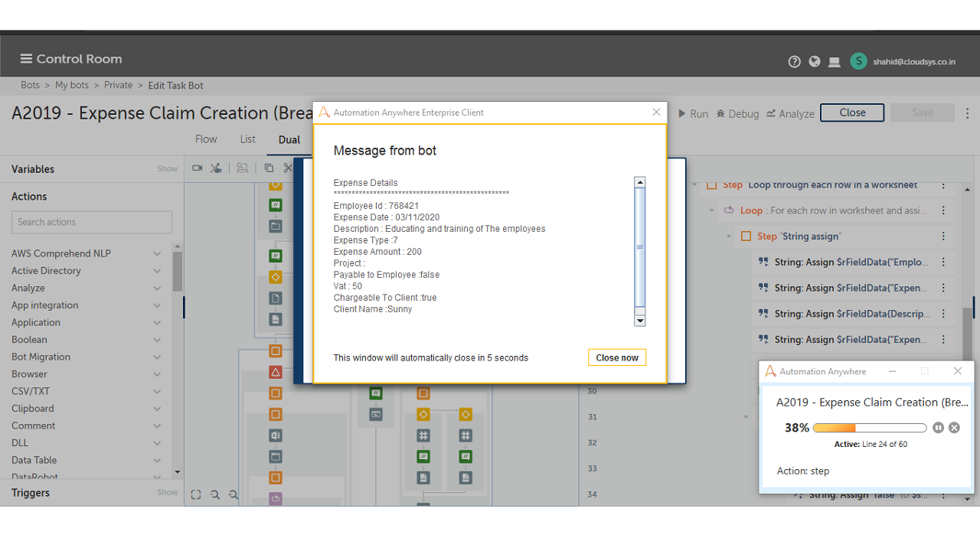The image size is (980, 551).
Task: Select the Dual view tab
Action: pos(289,140)
